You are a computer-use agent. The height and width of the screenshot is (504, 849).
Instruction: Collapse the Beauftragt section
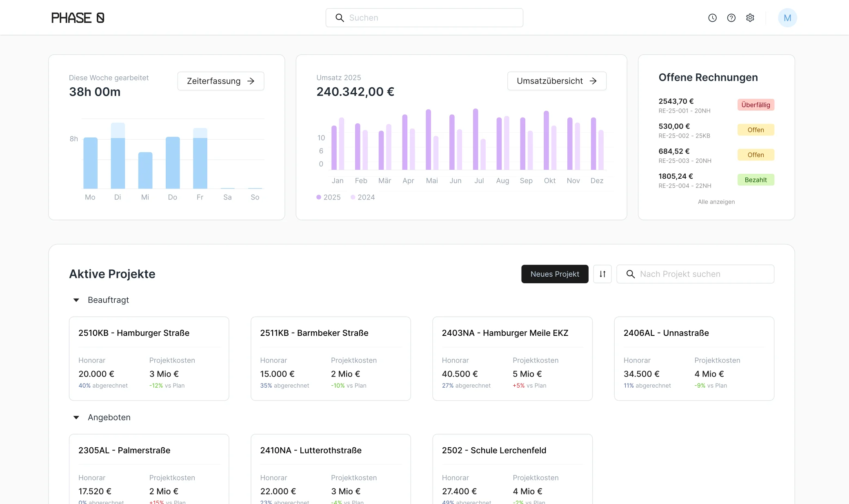pyautogui.click(x=76, y=300)
